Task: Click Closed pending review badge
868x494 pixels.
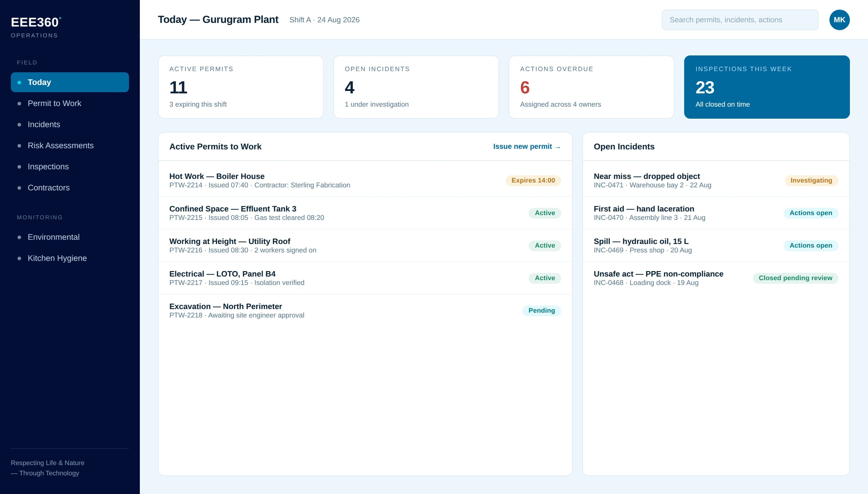Action: 795,278
